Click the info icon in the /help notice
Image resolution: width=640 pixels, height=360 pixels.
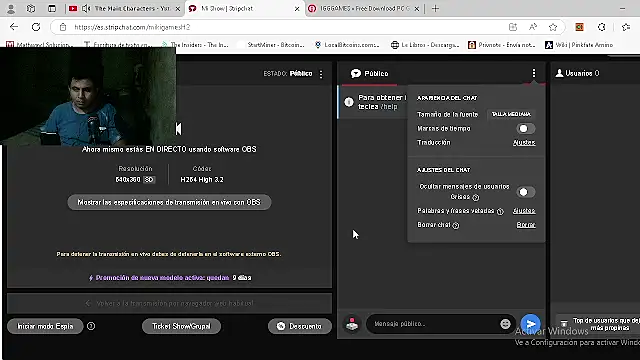click(349, 102)
